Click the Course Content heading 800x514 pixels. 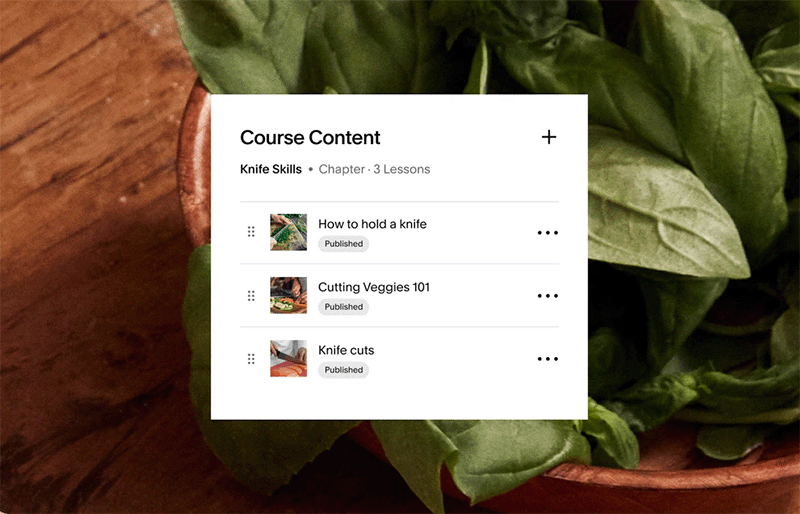pos(310,137)
